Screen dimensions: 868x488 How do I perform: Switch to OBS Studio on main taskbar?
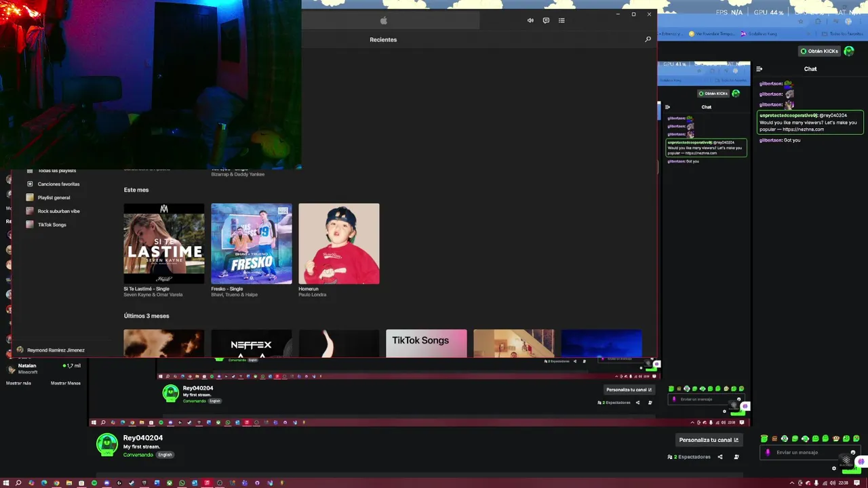(220, 483)
